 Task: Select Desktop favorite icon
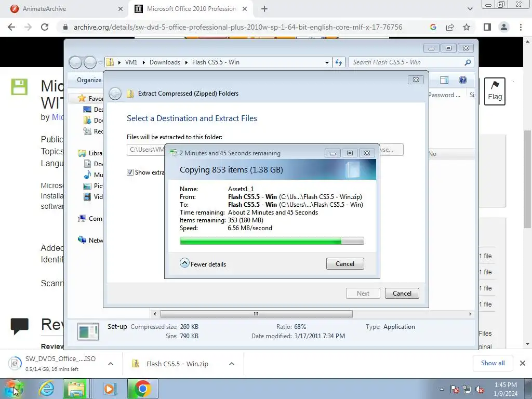(87, 109)
